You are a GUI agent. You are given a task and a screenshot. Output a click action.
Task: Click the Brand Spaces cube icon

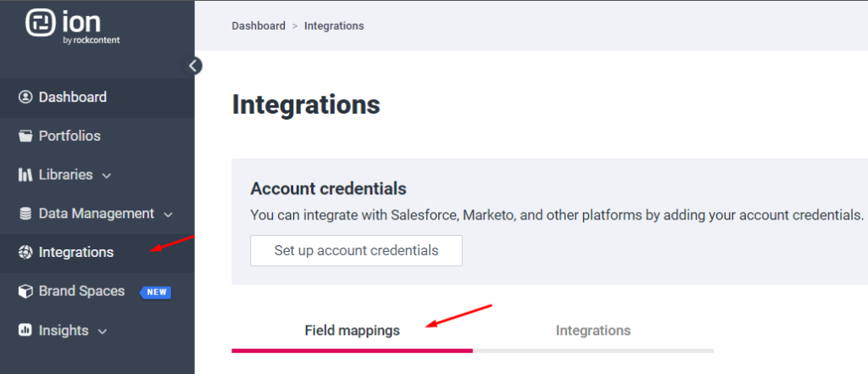pyautogui.click(x=25, y=292)
